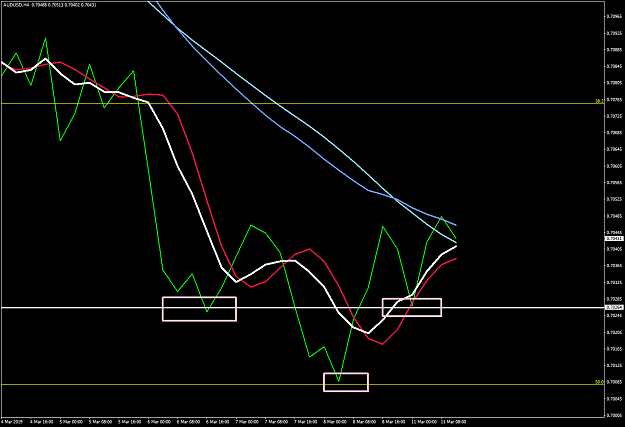
Task: Click the 6 Mar 08:00 time label
Action: [x=188, y=421]
